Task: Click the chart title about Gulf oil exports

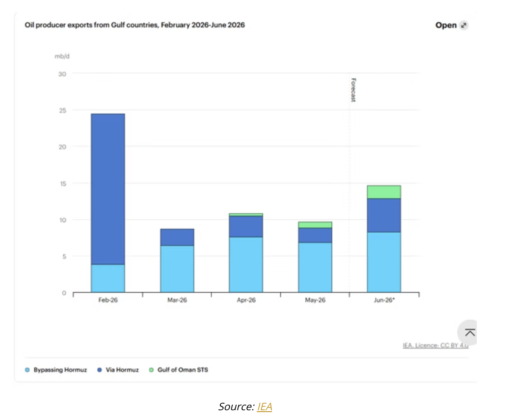Action: (135, 25)
